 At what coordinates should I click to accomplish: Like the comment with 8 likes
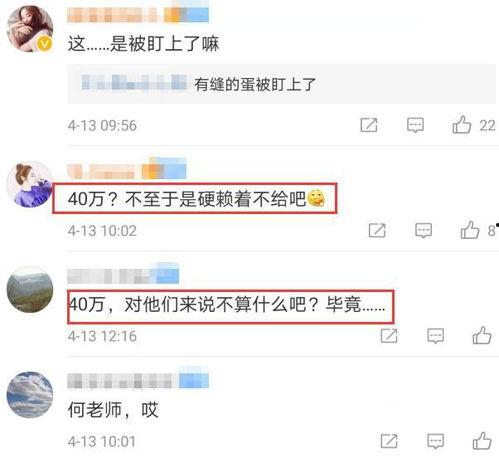click(x=470, y=230)
